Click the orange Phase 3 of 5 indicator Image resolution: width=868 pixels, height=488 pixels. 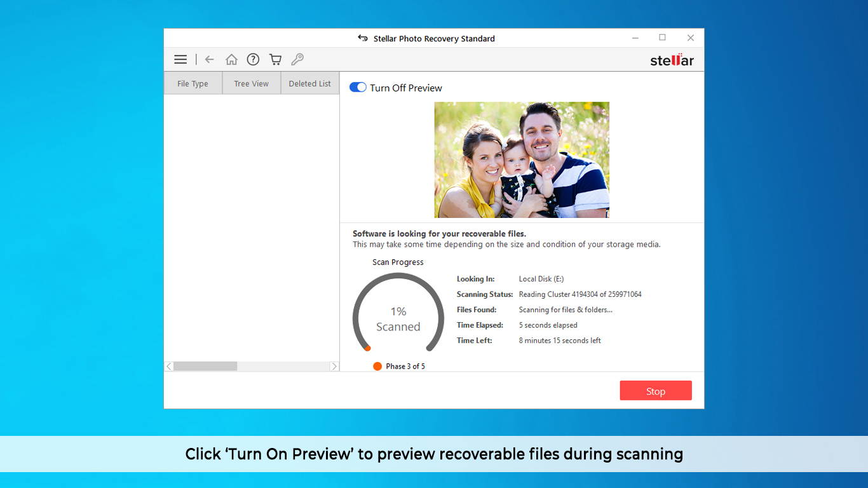(377, 366)
